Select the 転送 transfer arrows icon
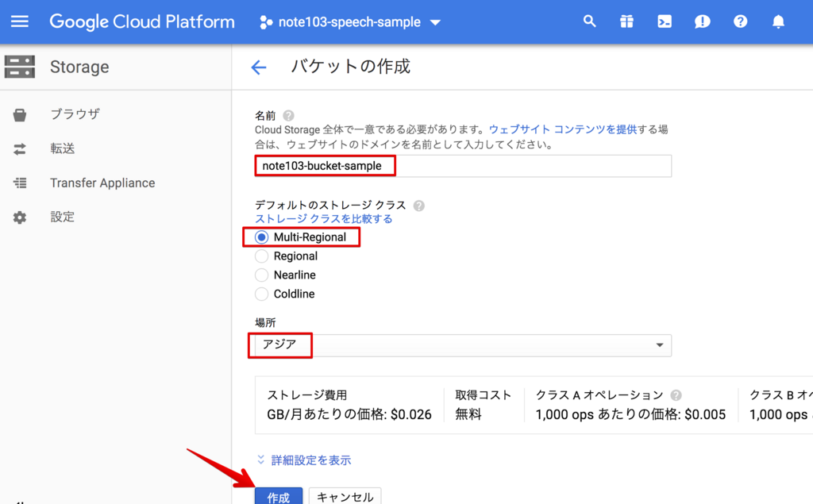Image resolution: width=813 pixels, height=504 pixels. (x=20, y=149)
